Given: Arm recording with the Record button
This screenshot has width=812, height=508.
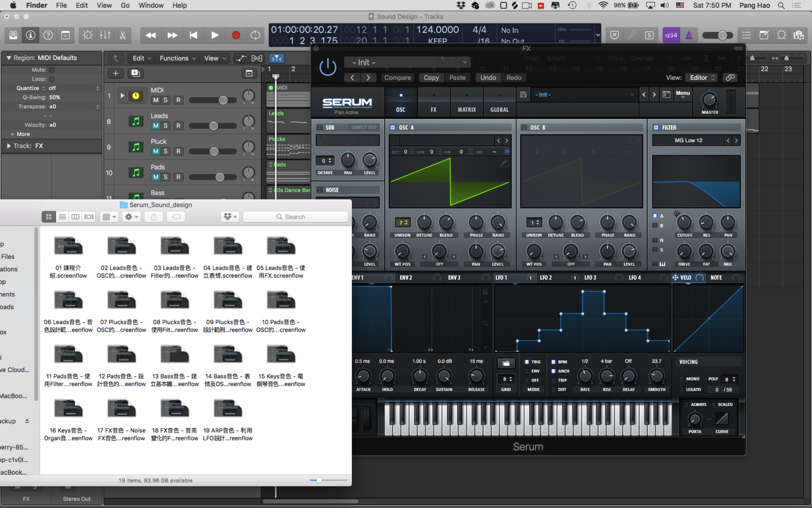Looking at the screenshot, I should [x=236, y=35].
